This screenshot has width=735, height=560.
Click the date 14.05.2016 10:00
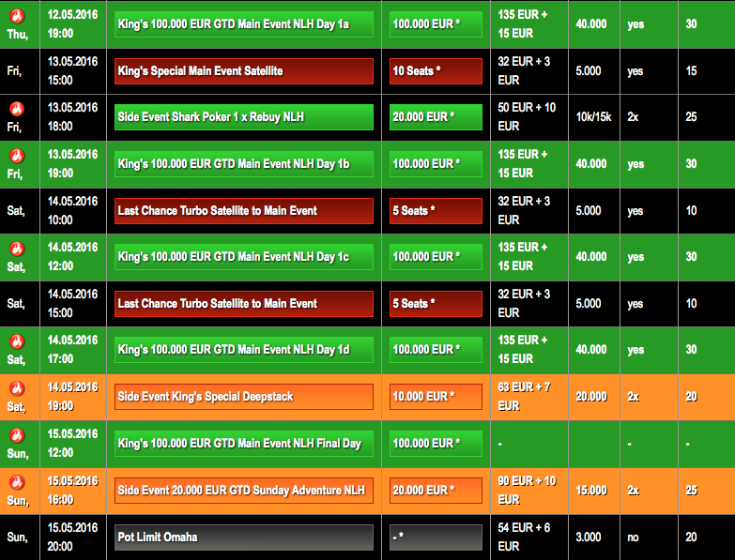pos(72,211)
